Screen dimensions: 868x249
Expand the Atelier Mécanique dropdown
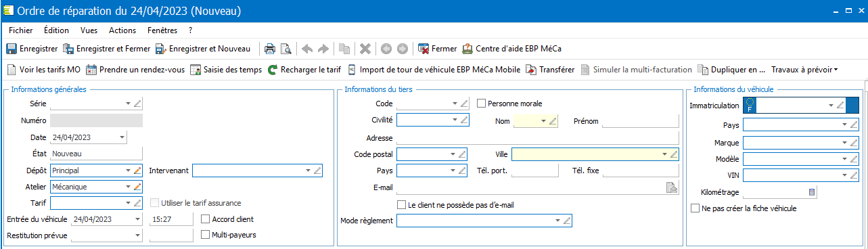point(127,187)
